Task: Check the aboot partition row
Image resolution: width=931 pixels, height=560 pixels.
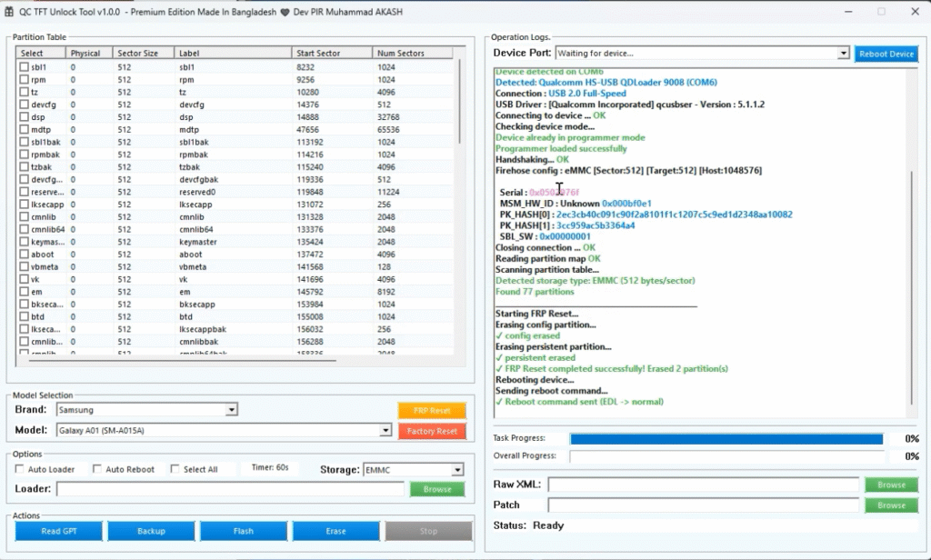Action: (24, 255)
